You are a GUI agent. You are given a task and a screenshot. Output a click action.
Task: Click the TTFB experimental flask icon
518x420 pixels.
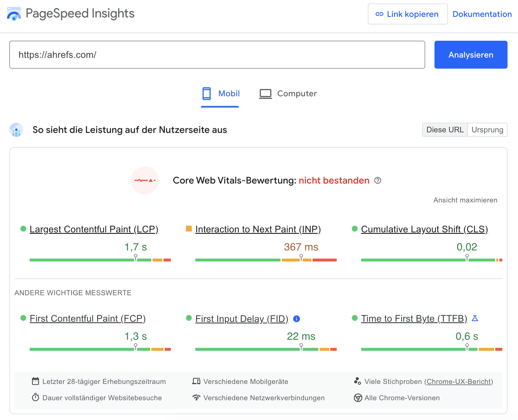click(475, 318)
